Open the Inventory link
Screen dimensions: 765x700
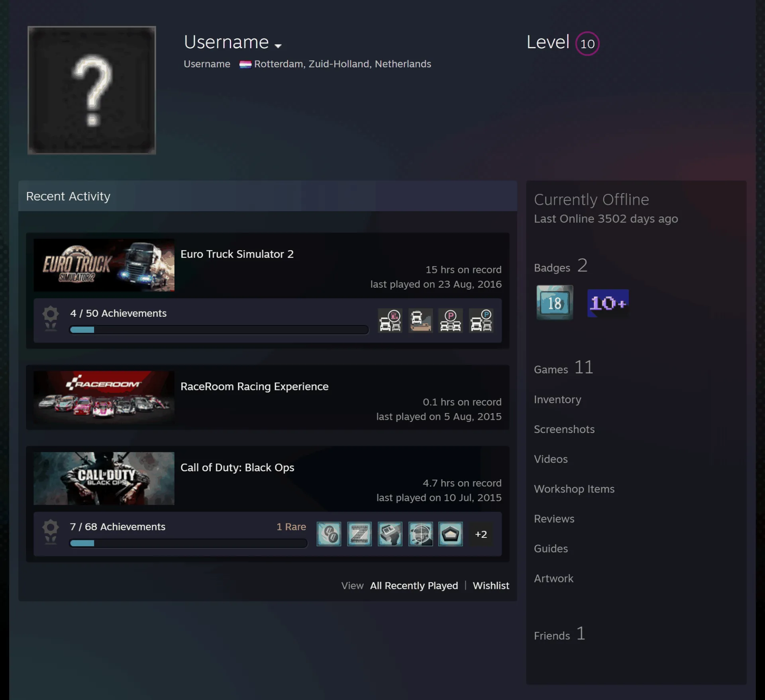coord(557,400)
